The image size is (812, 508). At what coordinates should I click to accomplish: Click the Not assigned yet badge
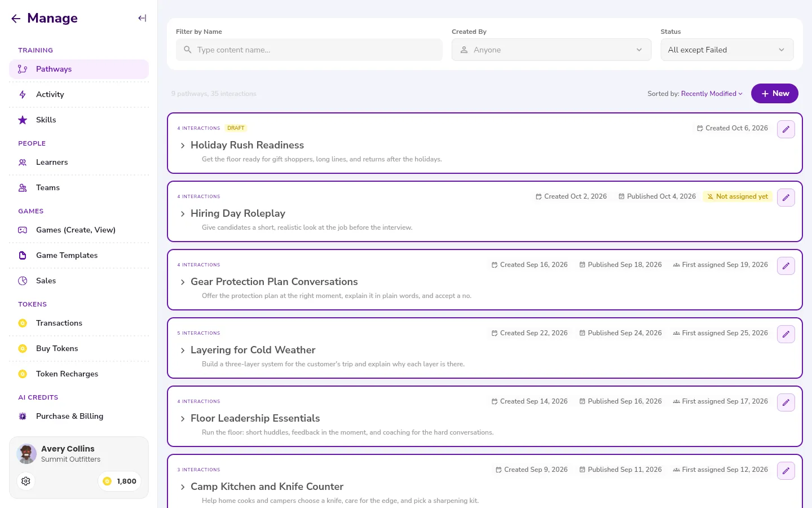738,196
